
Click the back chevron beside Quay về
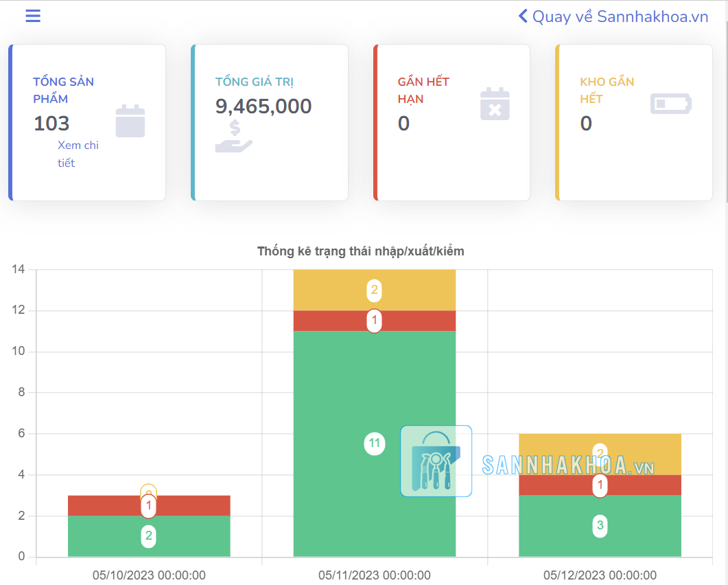tap(523, 16)
